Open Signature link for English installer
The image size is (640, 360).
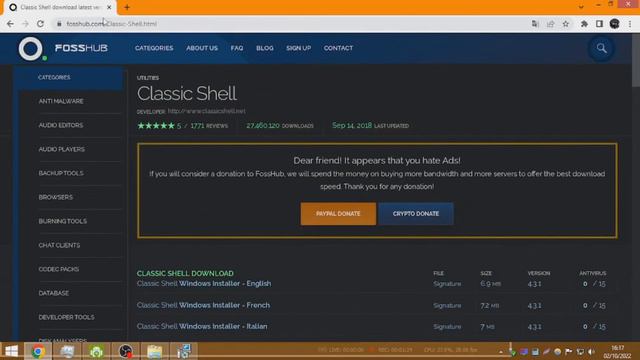click(447, 284)
